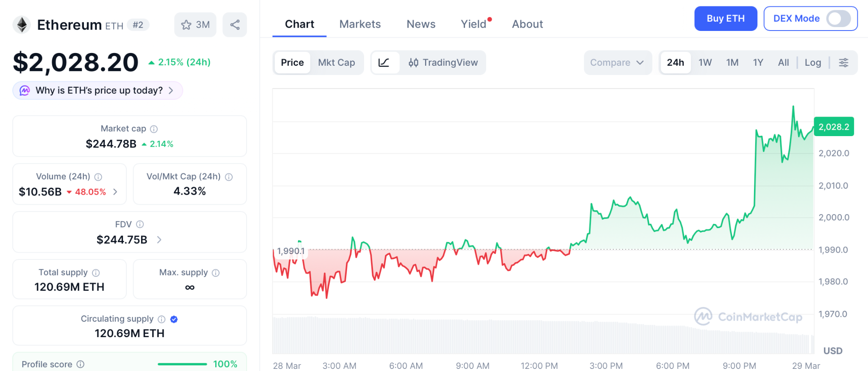868x371 pixels.
Task: Toggle Log scale on chart
Action: 812,63
